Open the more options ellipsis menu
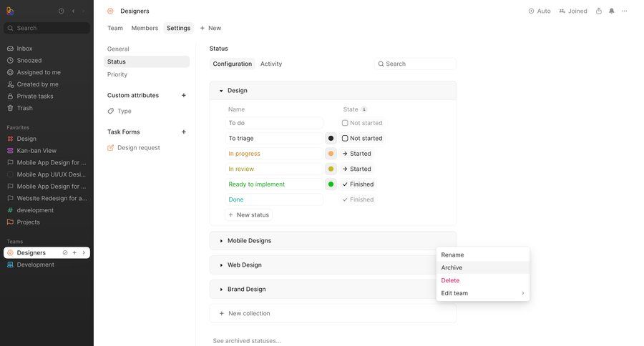 pos(624,11)
